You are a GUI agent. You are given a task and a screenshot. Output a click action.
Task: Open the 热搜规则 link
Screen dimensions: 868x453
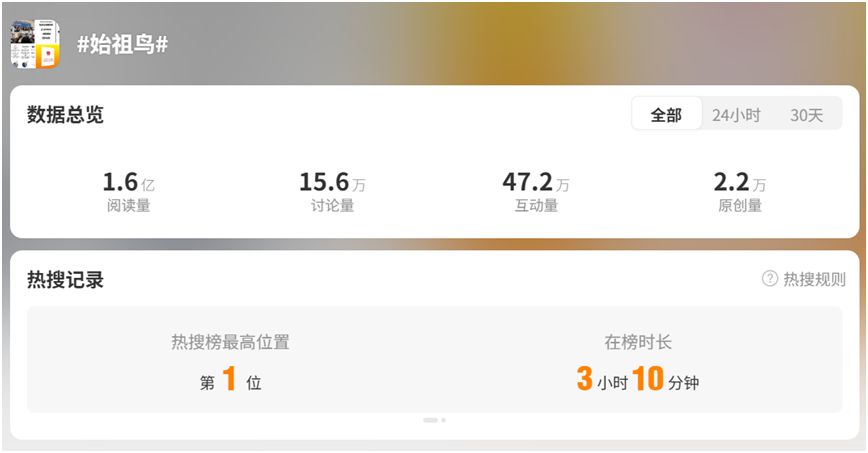pos(814,279)
